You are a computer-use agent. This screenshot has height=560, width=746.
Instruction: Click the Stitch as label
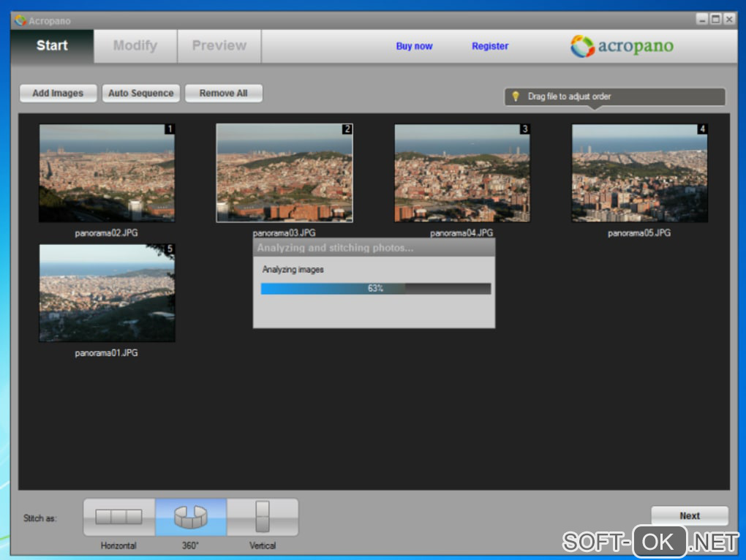[x=40, y=518]
